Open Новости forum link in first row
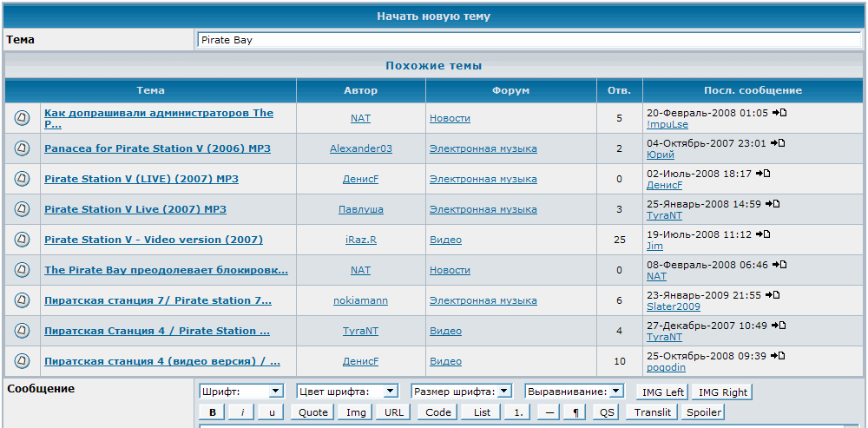 click(450, 118)
